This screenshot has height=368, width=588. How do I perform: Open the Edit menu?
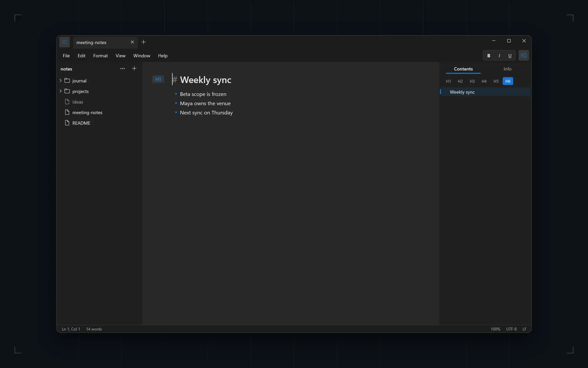(81, 56)
